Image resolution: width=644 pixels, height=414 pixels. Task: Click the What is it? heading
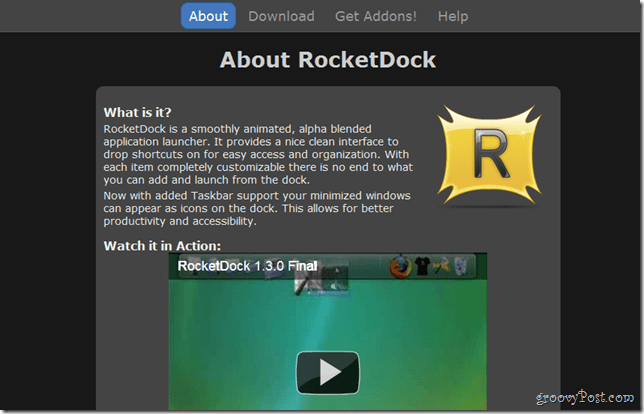[137, 113]
